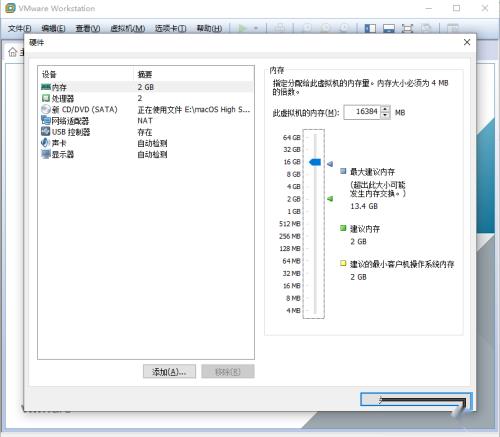Click the network adapter icon
This screenshot has height=437, width=500.
pyautogui.click(x=46, y=120)
